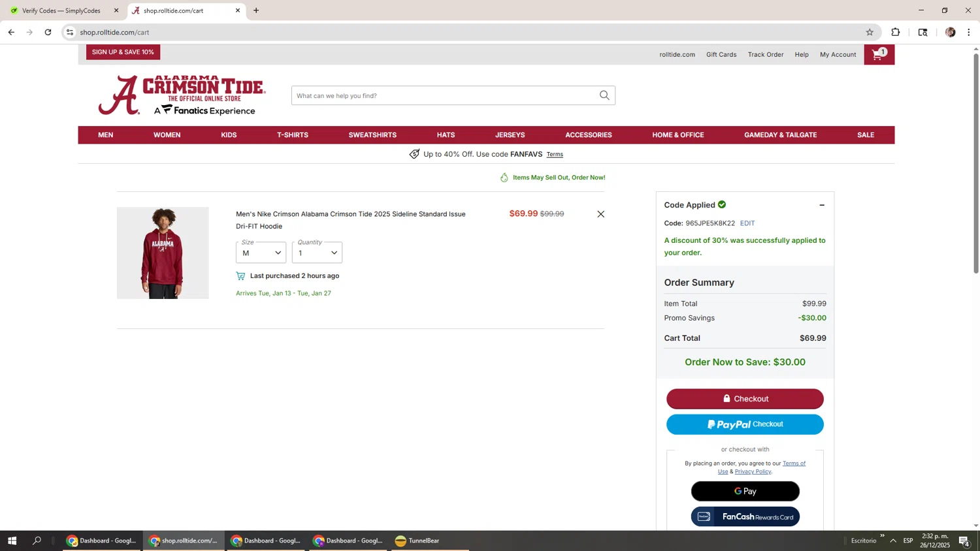Click the red Checkout button

pyautogui.click(x=745, y=399)
